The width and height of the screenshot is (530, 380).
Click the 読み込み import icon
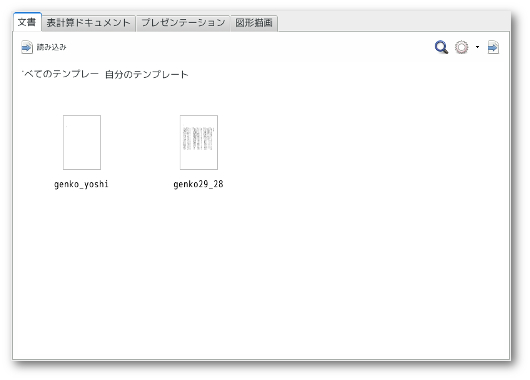click(x=27, y=47)
